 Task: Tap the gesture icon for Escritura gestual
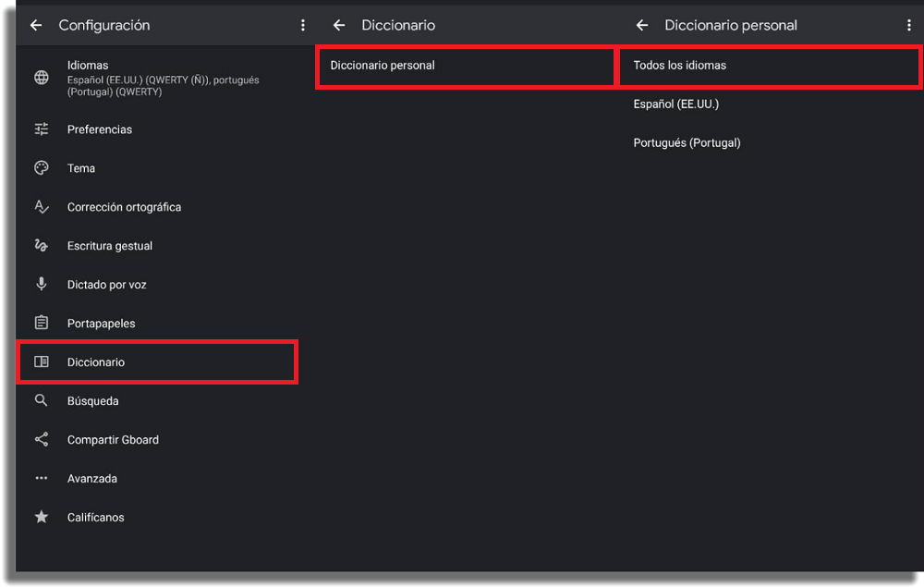tap(42, 245)
